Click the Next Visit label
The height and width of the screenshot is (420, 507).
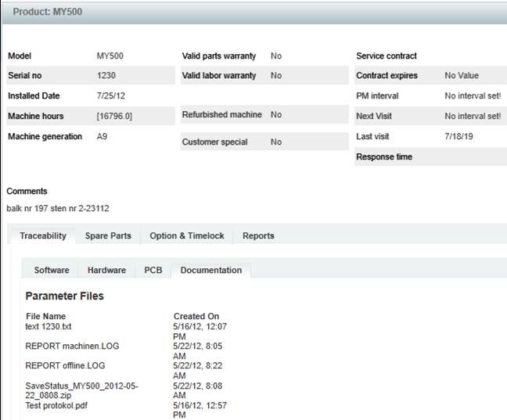tap(374, 116)
